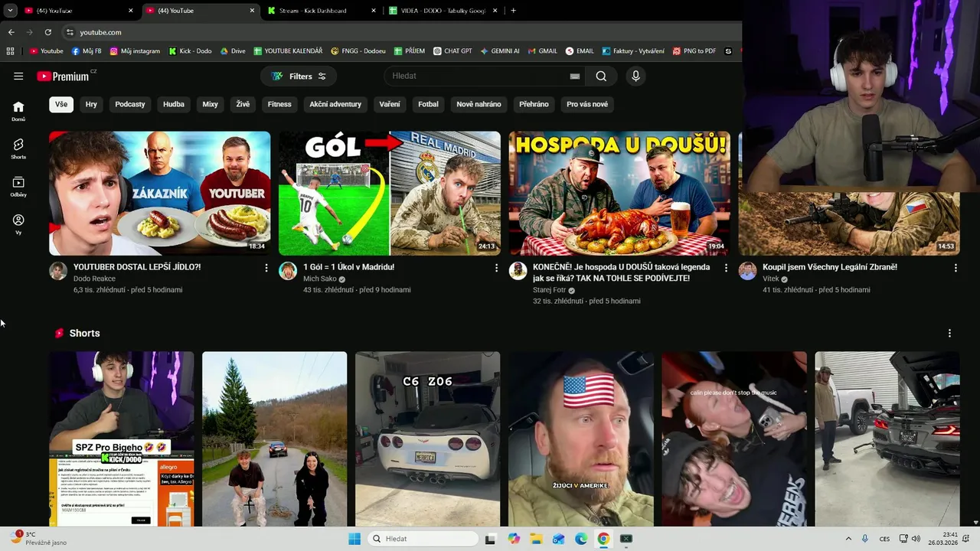Open the ZÁKAZNÍK vs YOUTUBER video thumbnail
Image resolution: width=980 pixels, height=551 pixels.
point(160,193)
